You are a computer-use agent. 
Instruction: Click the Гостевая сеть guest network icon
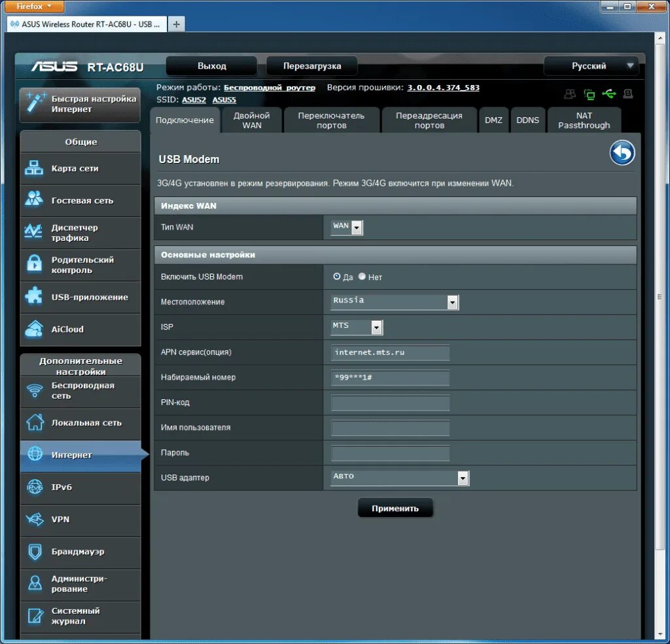click(34, 200)
